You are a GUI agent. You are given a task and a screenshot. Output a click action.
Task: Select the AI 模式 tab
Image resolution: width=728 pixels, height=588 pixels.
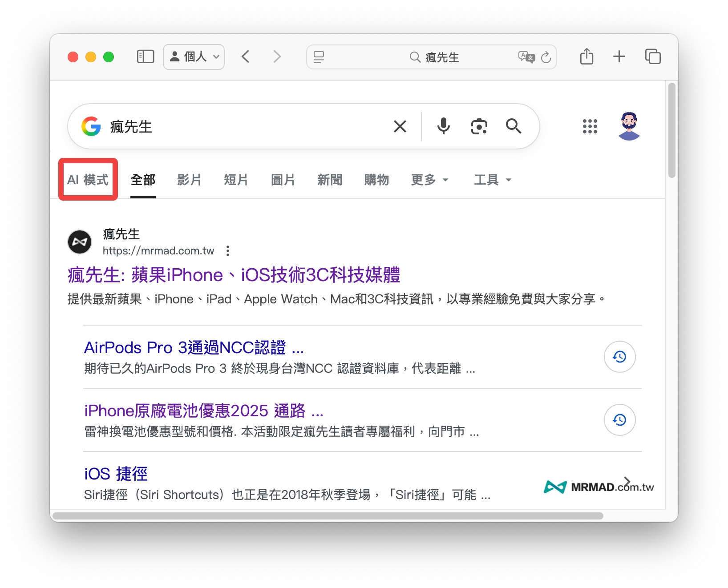[x=88, y=180]
